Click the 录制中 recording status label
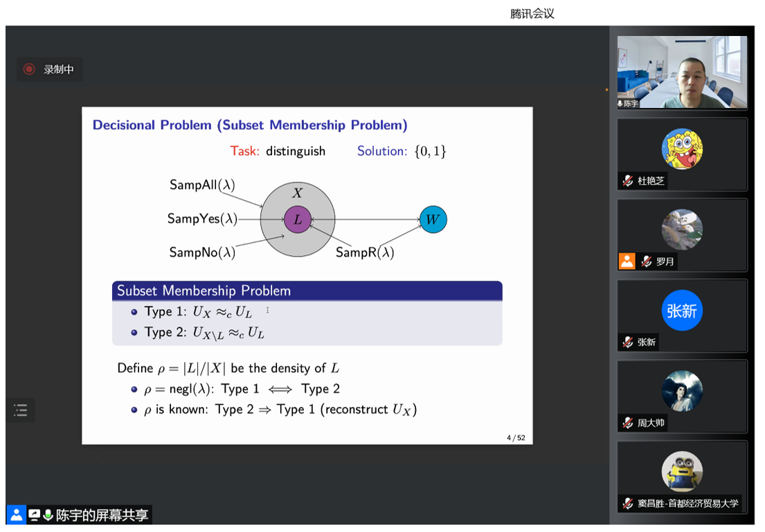 pyautogui.click(x=58, y=69)
